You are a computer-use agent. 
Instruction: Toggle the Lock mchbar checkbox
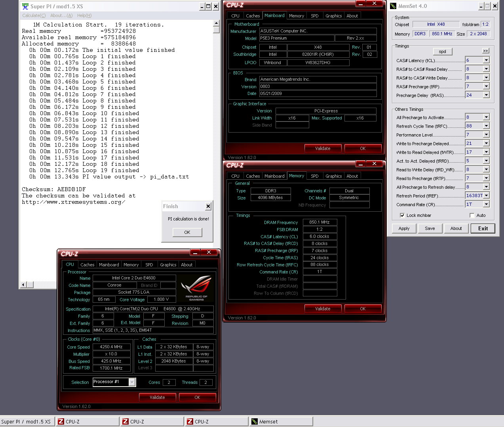pyautogui.click(x=402, y=215)
